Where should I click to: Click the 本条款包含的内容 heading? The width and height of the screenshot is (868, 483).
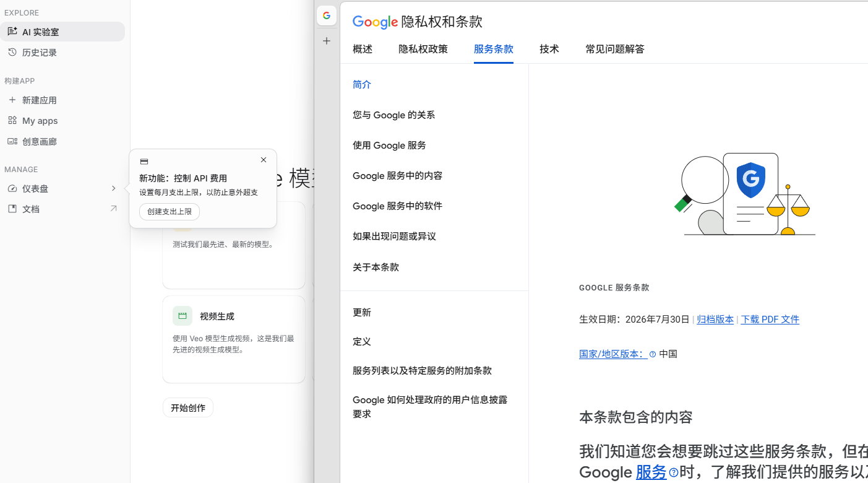click(x=636, y=417)
